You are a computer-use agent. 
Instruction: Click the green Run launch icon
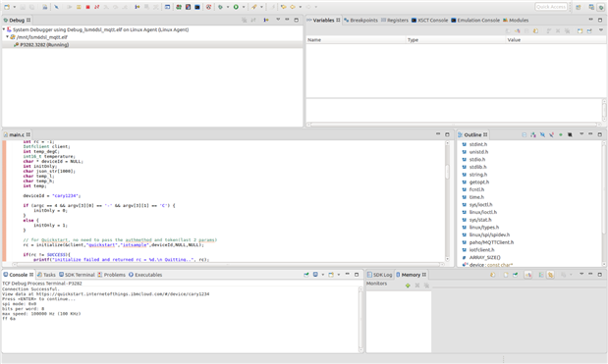pyautogui.click(x=236, y=7)
